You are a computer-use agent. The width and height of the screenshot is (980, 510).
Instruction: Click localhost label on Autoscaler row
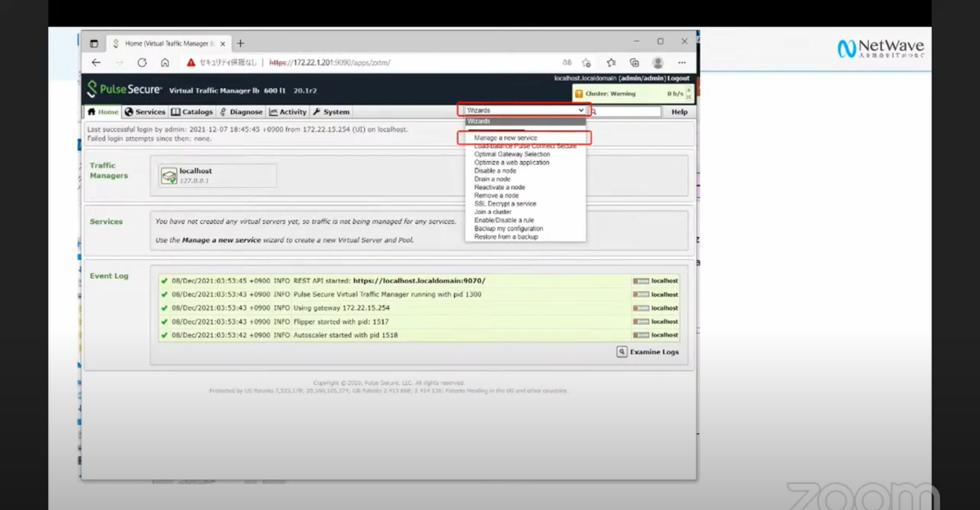665,335
